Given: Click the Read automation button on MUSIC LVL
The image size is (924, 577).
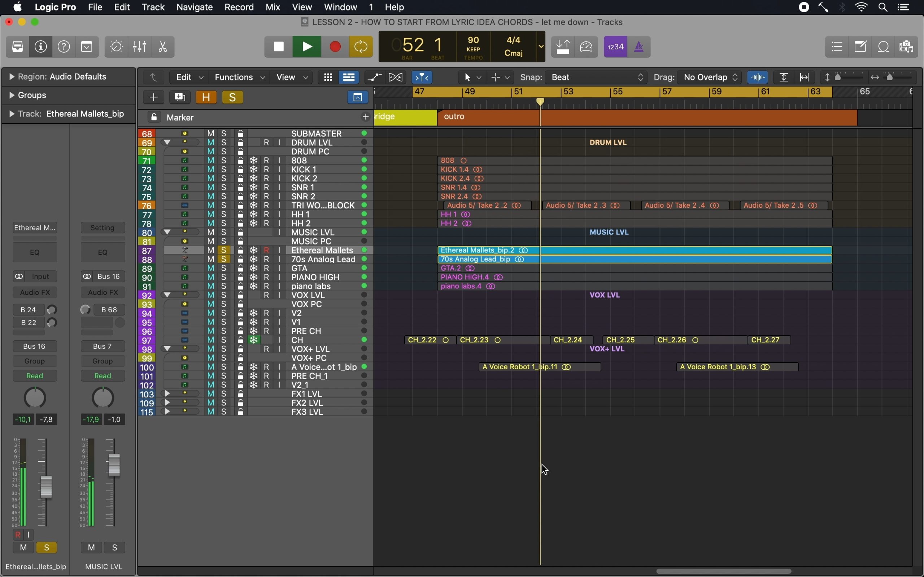Looking at the screenshot, I should click(x=103, y=376).
